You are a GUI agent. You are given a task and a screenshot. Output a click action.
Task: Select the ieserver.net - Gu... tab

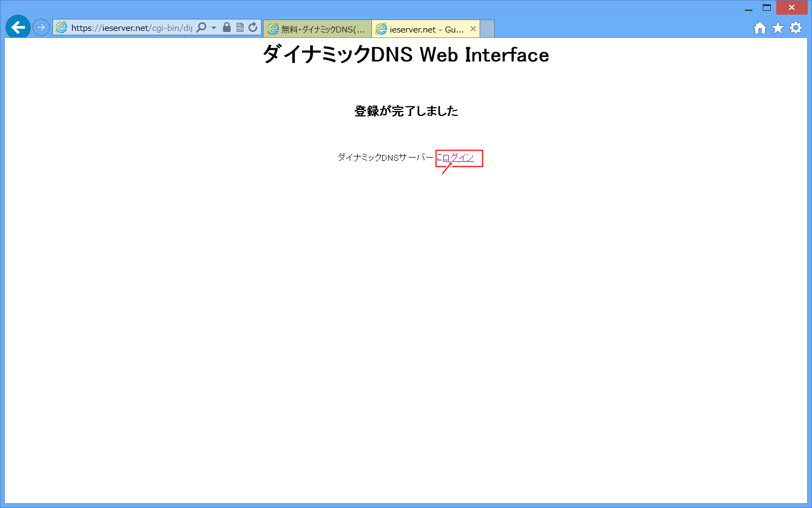pos(425,29)
